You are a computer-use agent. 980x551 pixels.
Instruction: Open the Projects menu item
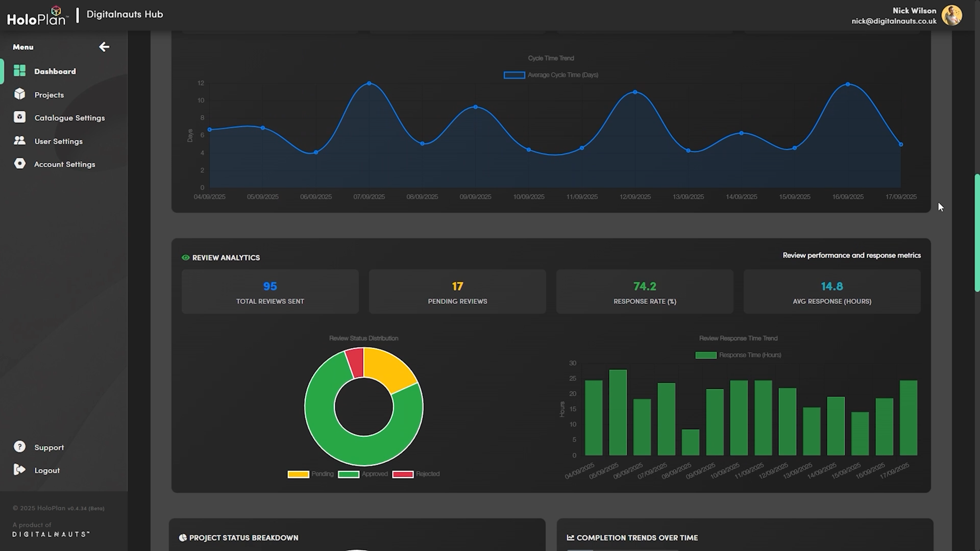click(x=49, y=95)
